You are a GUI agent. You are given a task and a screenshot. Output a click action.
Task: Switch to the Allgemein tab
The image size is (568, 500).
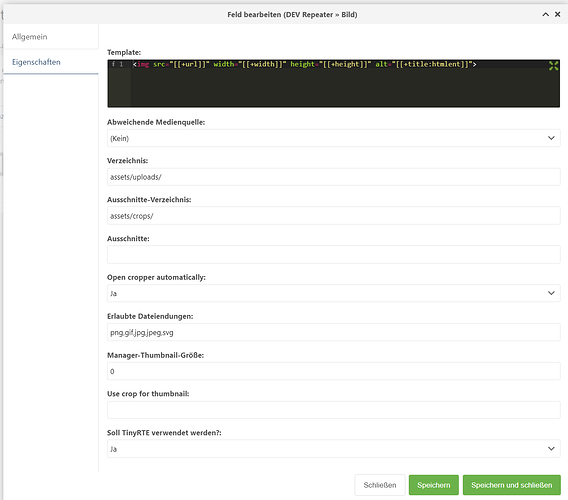51,37
